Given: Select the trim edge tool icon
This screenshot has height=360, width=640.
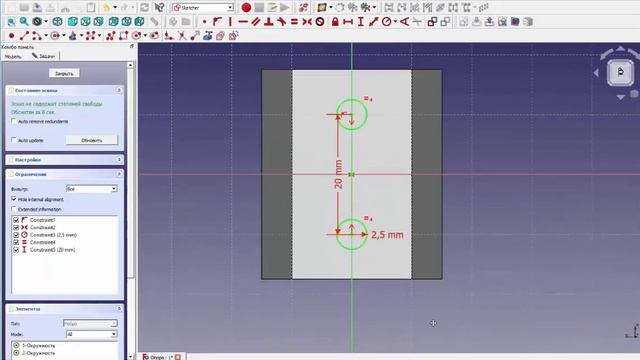Looking at the screenshot, I should 182,36.
